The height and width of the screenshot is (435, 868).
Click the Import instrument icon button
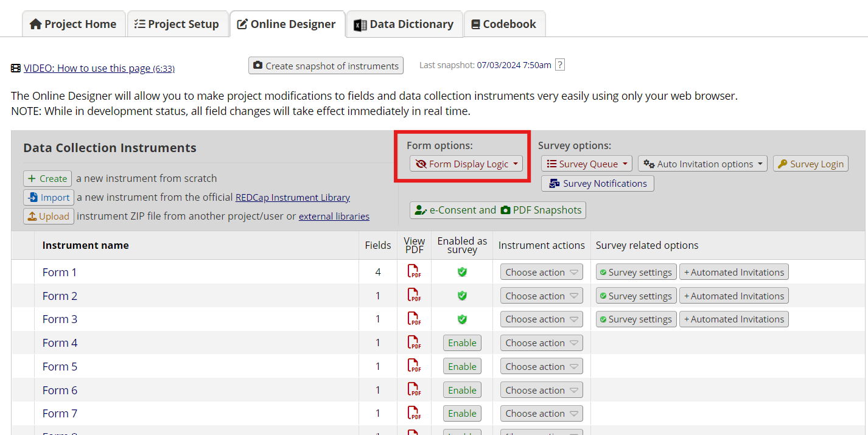pyautogui.click(x=48, y=197)
